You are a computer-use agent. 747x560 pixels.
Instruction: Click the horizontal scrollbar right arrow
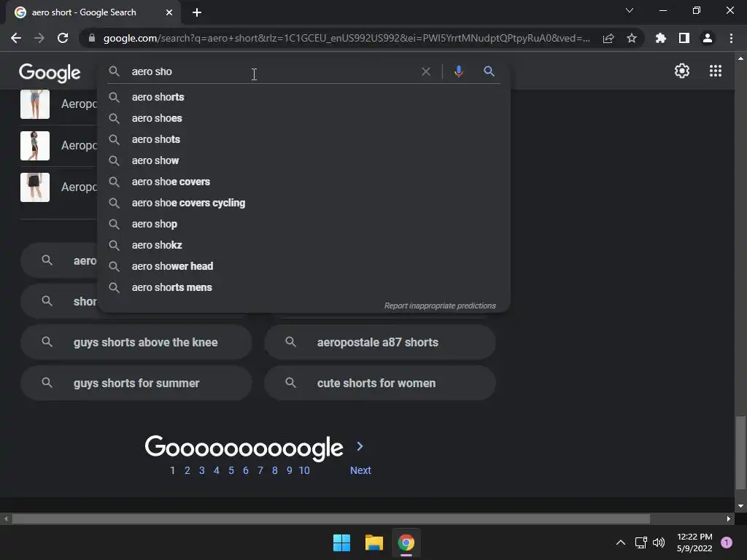click(x=729, y=518)
